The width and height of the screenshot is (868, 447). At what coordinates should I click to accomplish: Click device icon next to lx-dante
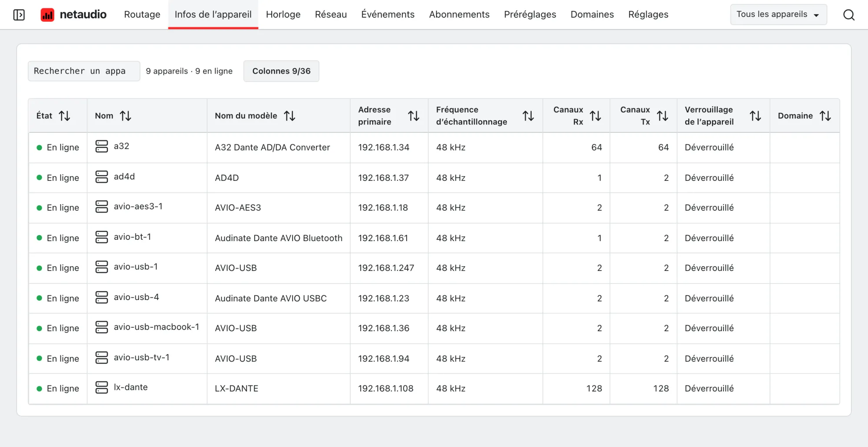point(102,388)
